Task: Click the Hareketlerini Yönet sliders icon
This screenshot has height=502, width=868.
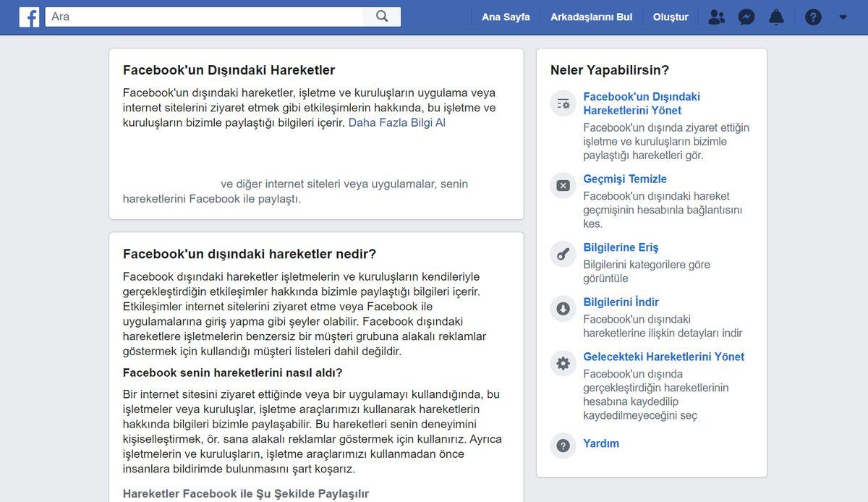Action: [563, 103]
